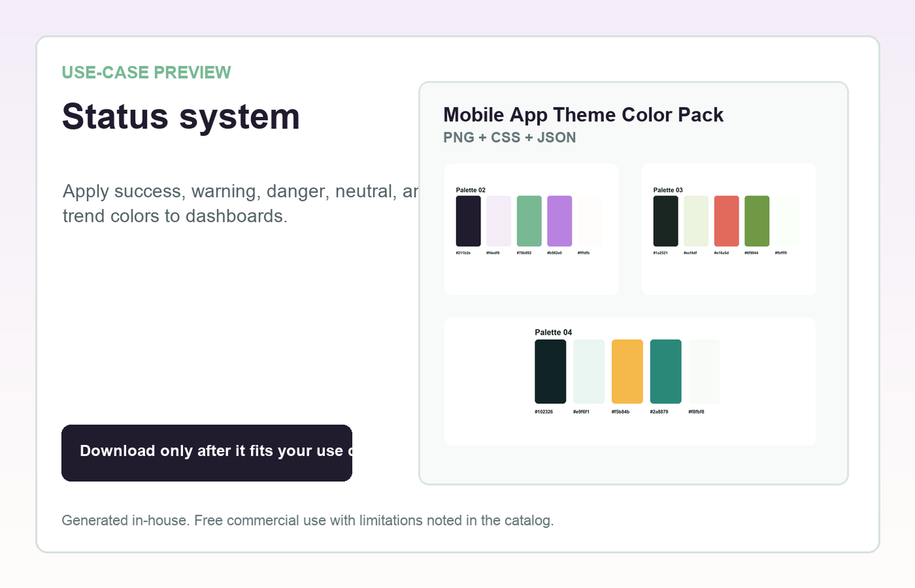The width and height of the screenshot is (915, 588).
Task: Click the hex label #f8fbf8
Action: (x=697, y=412)
